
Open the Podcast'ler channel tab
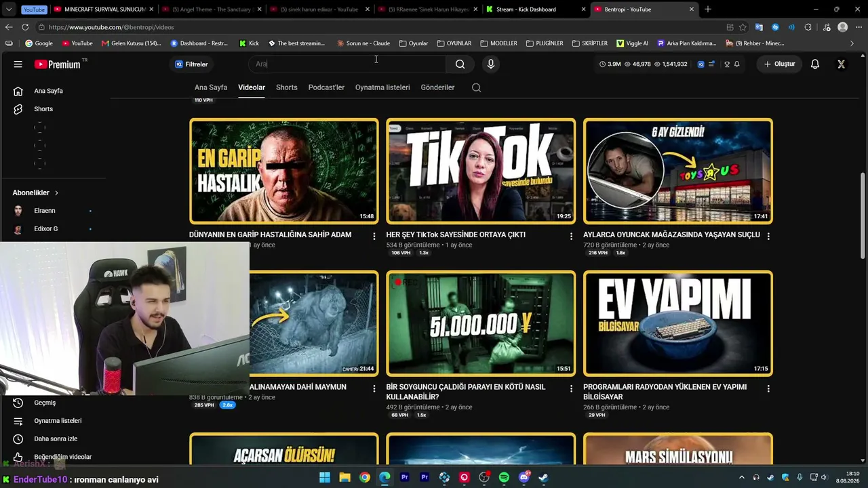click(x=326, y=87)
